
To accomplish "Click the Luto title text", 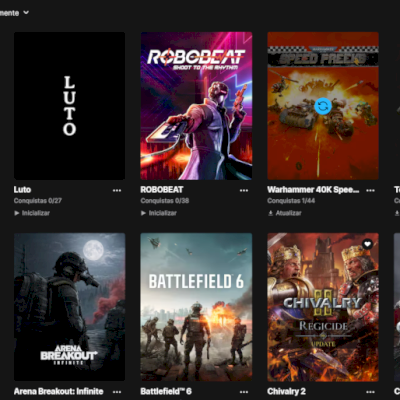I will click(x=22, y=190).
